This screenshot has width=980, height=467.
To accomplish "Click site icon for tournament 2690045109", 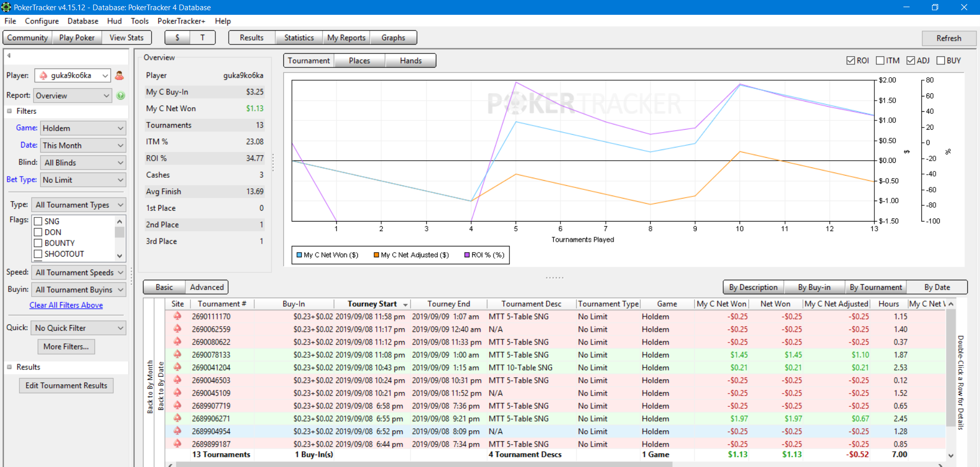I will 177,393.
